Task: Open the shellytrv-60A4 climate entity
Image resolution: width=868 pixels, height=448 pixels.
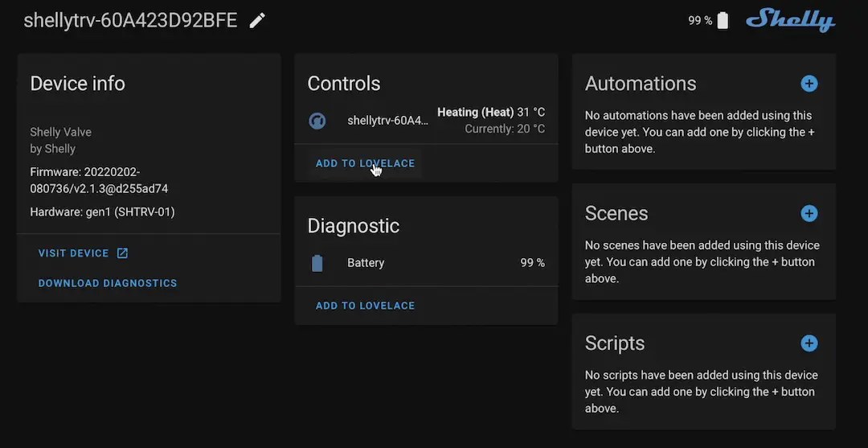Action: point(387,121)
